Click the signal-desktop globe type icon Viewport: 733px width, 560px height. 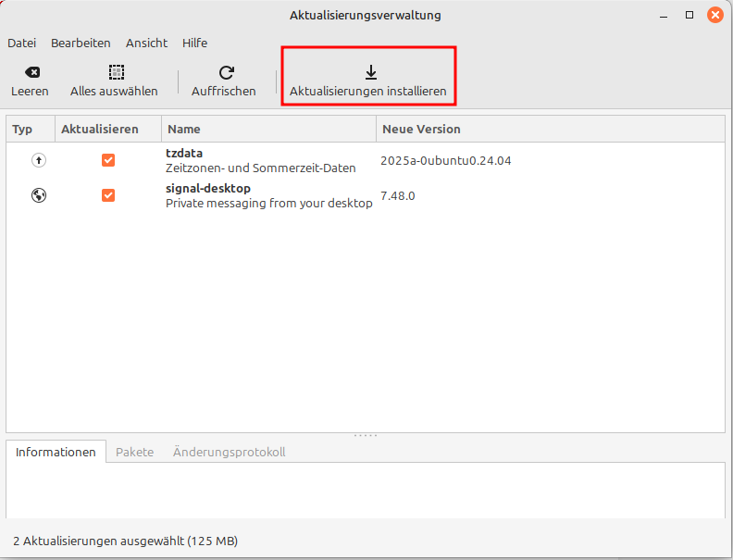click(x=39, y=195)
